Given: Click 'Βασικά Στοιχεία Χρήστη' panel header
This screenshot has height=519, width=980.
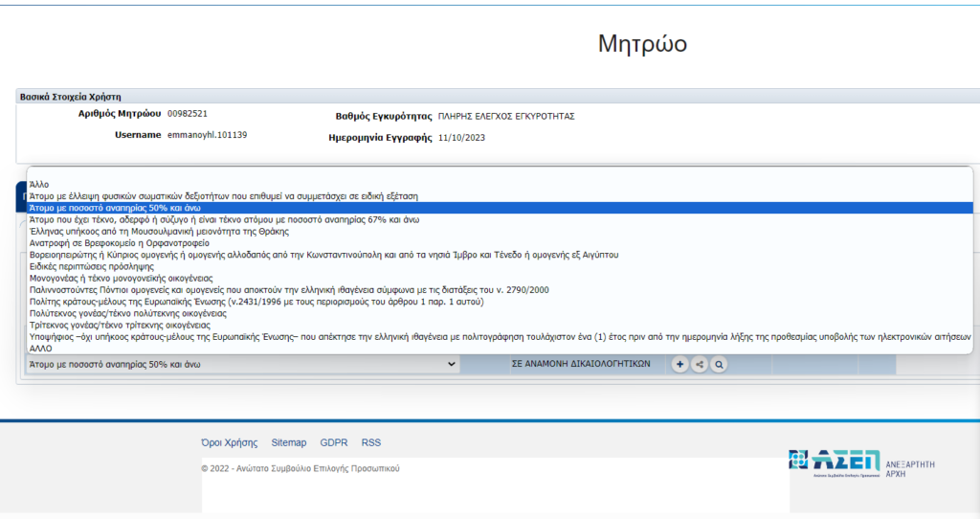Looking at the screenshot, I should coord(71,97).
